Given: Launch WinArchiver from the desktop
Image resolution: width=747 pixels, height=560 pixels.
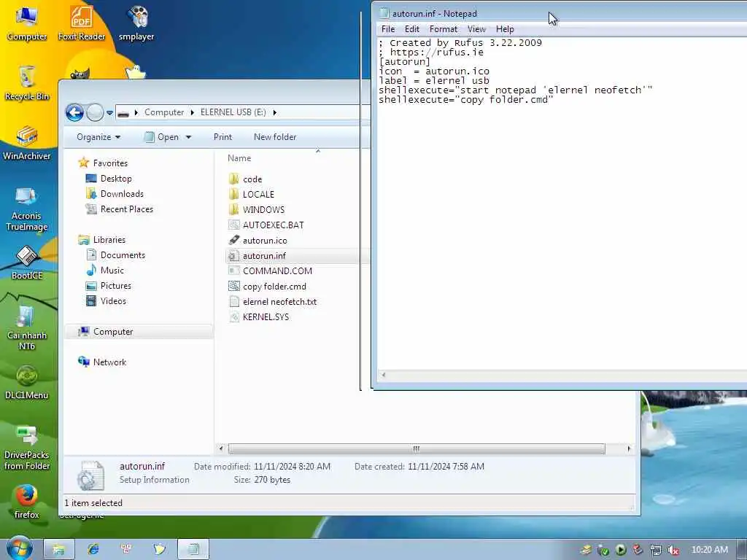Looking at the screenshot, I should pos(27,143).
